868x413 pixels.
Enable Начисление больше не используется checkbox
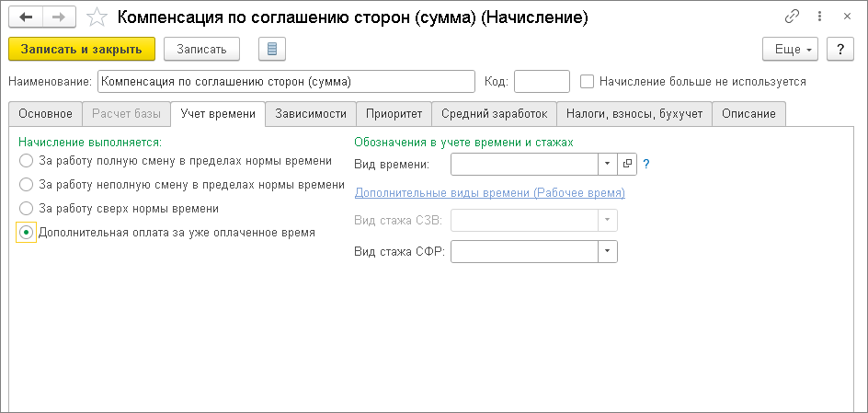click(x=588, y=81)
